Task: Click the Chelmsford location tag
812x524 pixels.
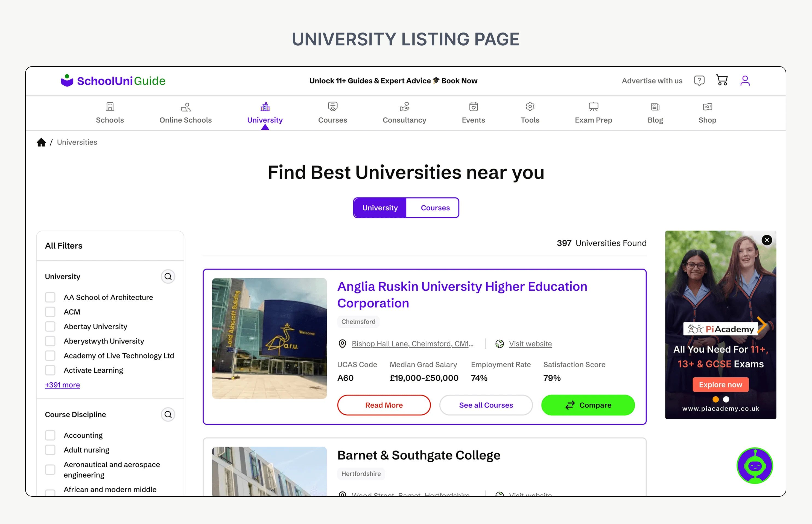Action: 358,322
